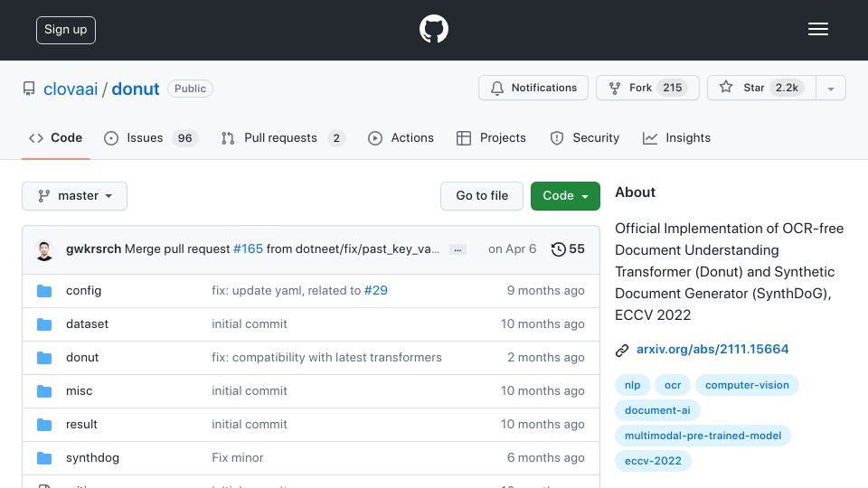
Task: Star the donut repository
Action: [761, 88]
